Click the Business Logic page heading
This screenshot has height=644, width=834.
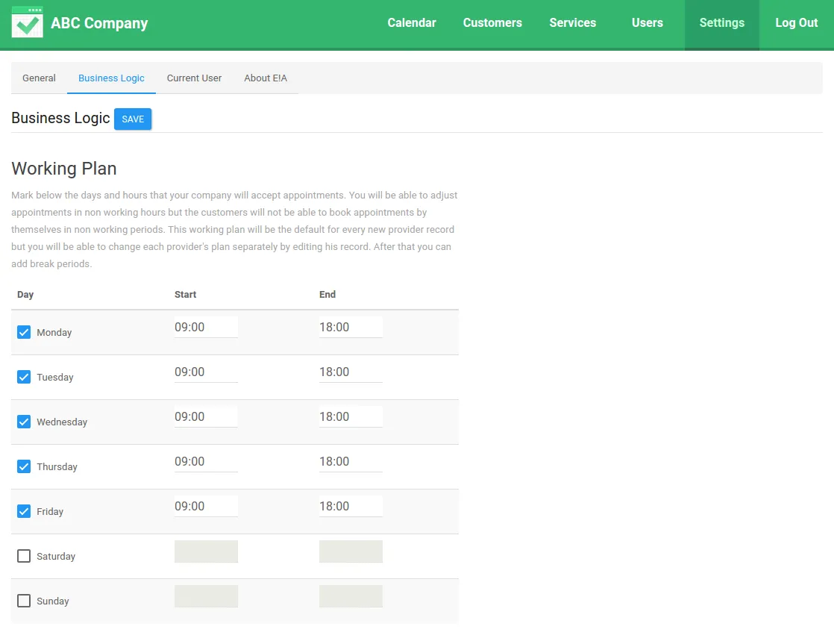60,118
